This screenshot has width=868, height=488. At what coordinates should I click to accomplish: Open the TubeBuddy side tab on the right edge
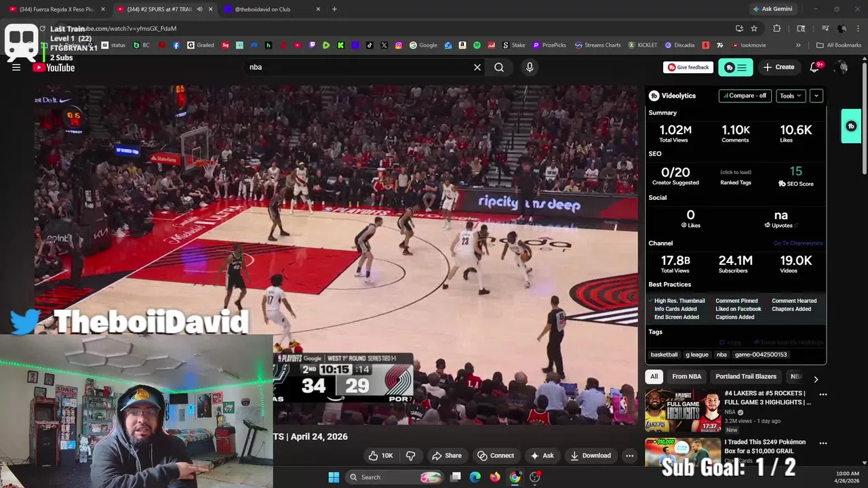pyautogui.click(x=851, y=126)
